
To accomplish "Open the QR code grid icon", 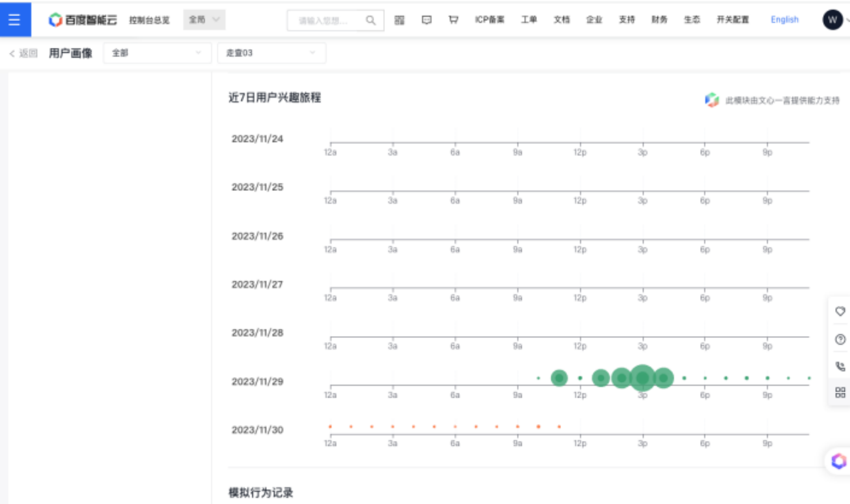I will [399, 20].
